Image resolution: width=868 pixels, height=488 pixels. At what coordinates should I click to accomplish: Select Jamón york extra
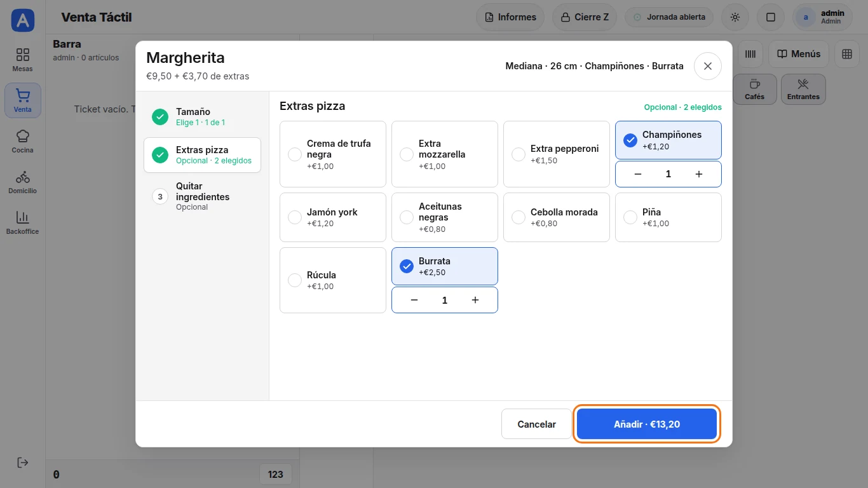333,217
